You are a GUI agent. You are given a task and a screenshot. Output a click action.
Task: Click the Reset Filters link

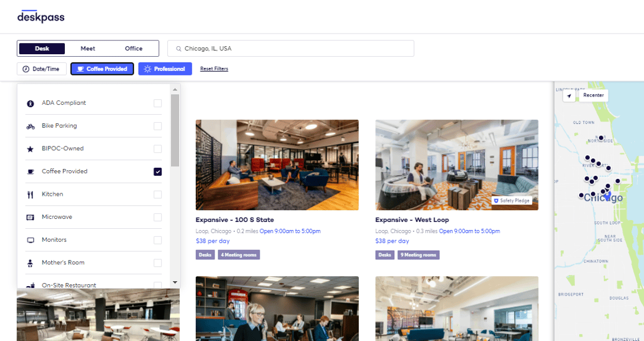click(x=214, y=69)
